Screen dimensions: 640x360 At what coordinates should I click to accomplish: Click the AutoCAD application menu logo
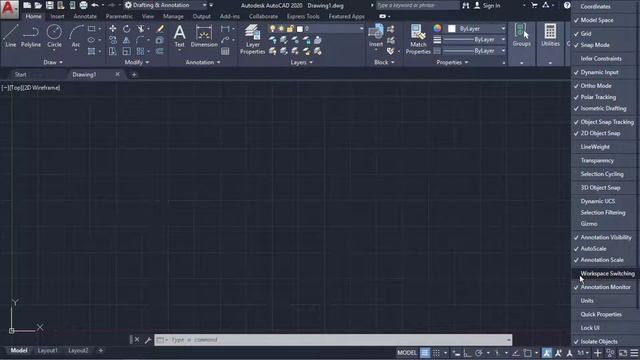[x=9, y=9]
